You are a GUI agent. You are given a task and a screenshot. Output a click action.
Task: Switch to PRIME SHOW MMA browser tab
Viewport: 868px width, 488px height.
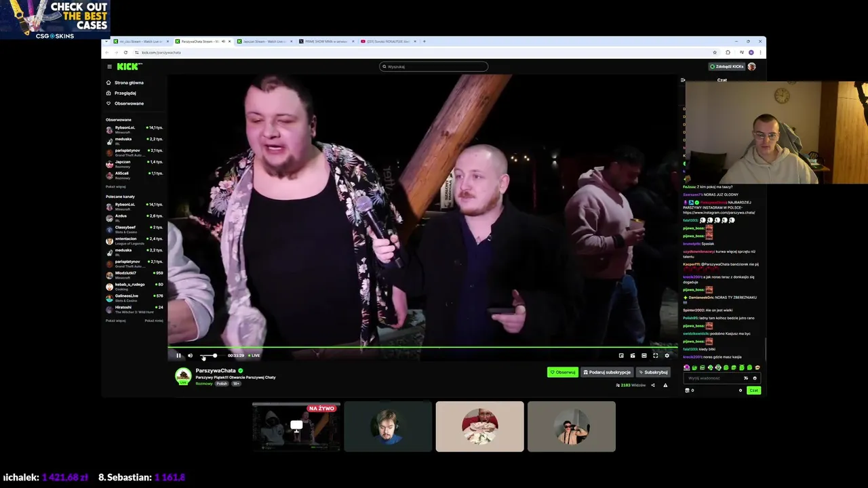pyautogui.click(x=327, y=41)
